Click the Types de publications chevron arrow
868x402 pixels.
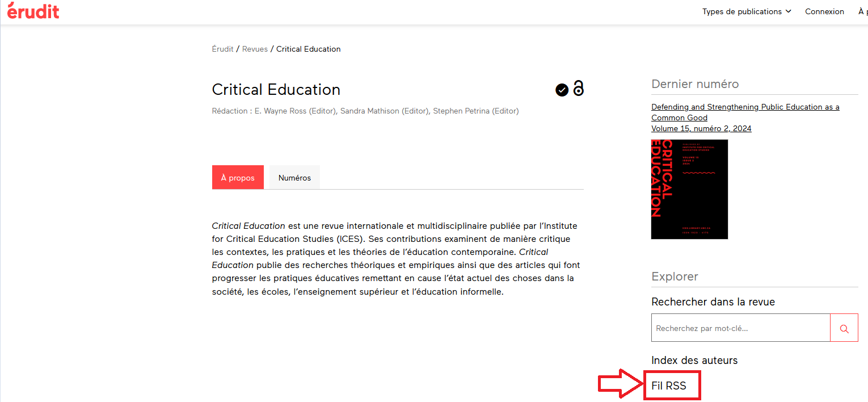tap(788, 11)
